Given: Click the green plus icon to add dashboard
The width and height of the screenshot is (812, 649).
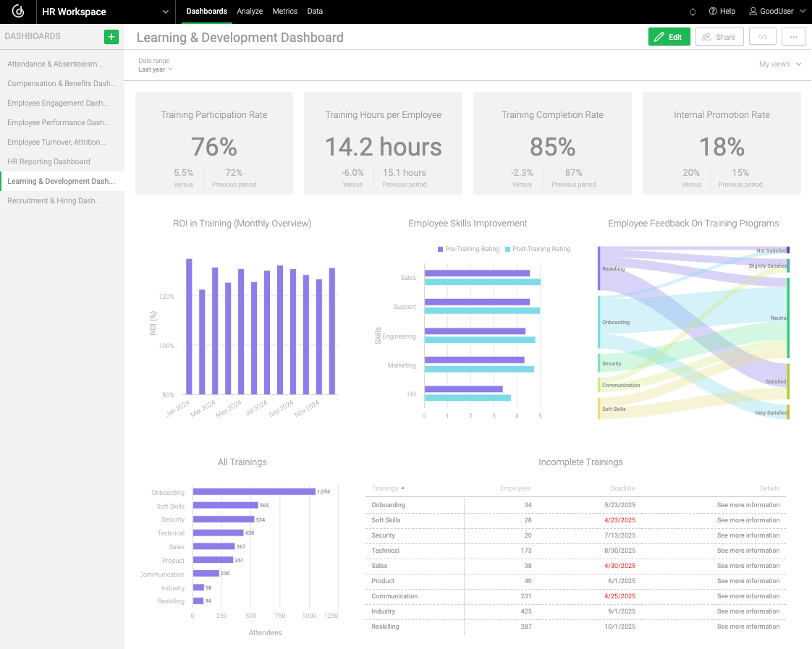Looking at the screenshot, I should pos(111,36).
